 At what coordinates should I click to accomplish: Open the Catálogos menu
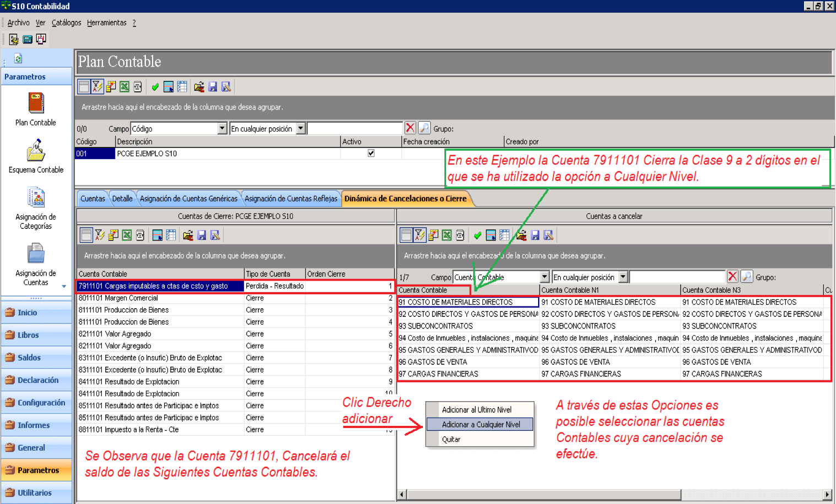point(66,23)
